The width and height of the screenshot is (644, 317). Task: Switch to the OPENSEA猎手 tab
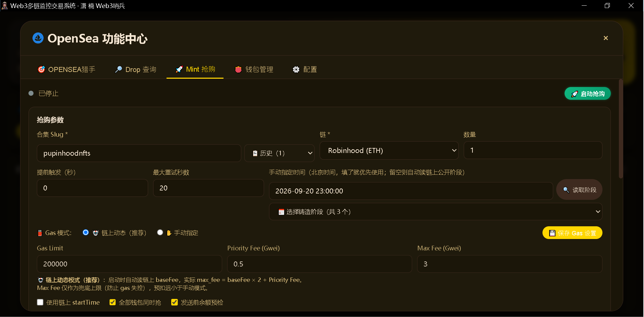coord(66,69)
